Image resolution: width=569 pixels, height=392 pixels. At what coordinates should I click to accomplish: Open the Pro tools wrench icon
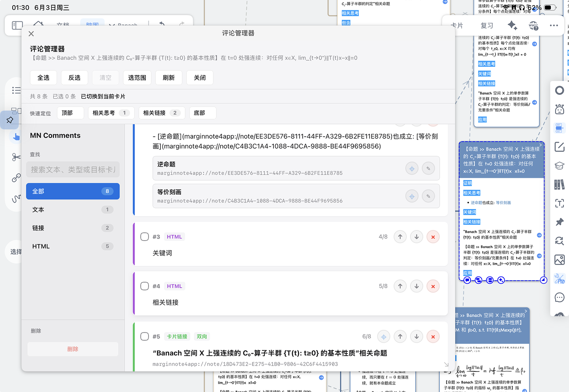click(560, 279)
